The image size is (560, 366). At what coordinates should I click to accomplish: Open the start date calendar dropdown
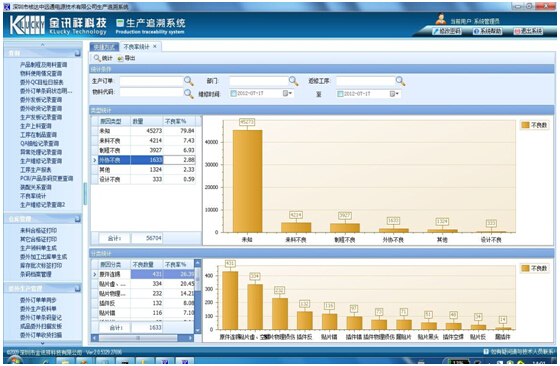288,94
